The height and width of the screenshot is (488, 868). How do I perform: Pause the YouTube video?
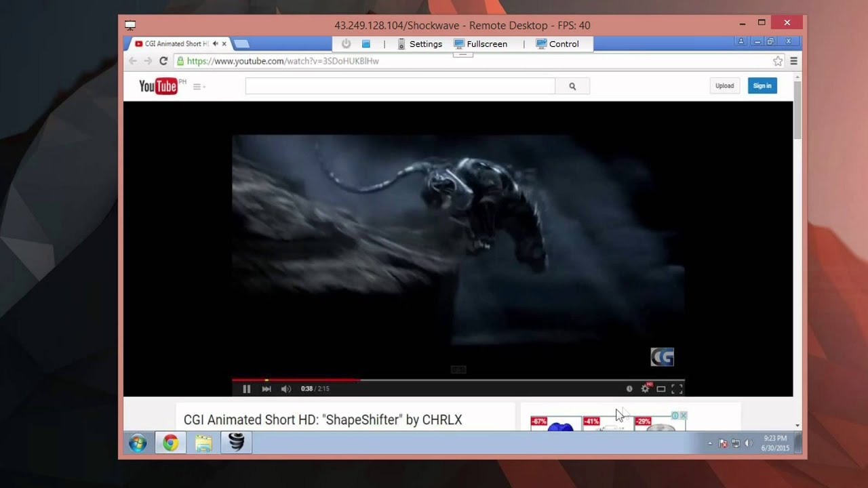(x=246, y=389)
